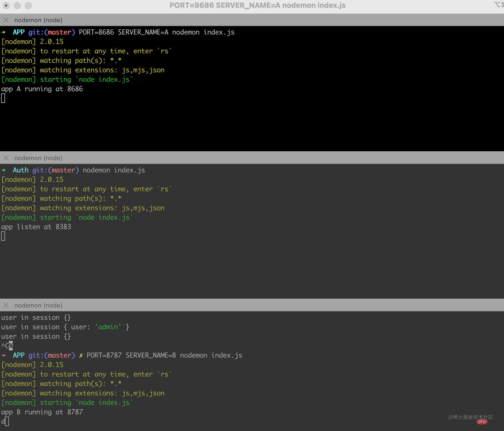Image resolution: width=504 pixels, height=431 pixels.
Task: Click the 'app listen at 8383' output line
Action: pos(36,227)
